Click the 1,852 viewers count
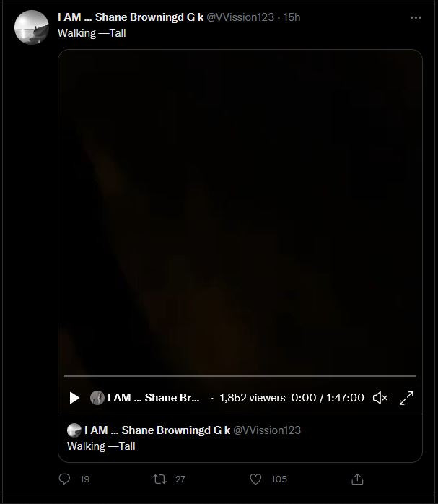Viewport: 438px width, 504px height. tap(253, 398)
